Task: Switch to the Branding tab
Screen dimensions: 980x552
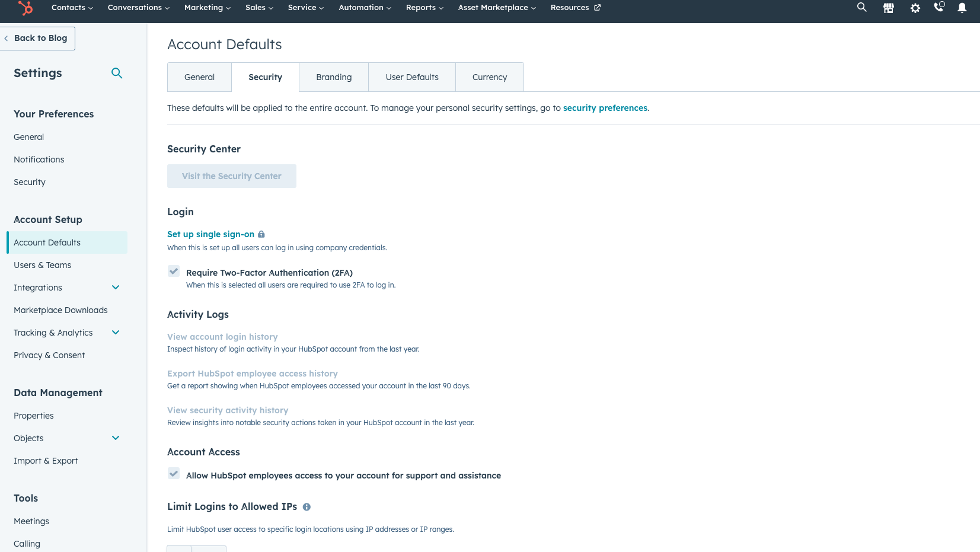Action: 334,77
